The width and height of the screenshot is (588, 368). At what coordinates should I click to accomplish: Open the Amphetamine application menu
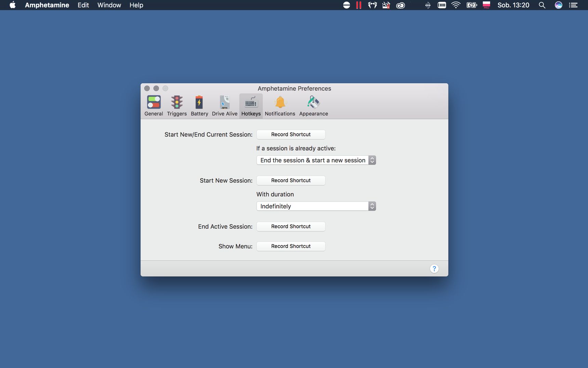pos(47,5)
